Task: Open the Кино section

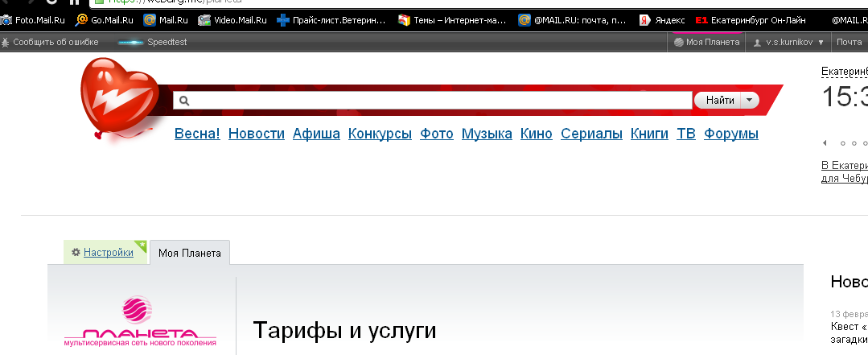Action: (x=537, y=134)
